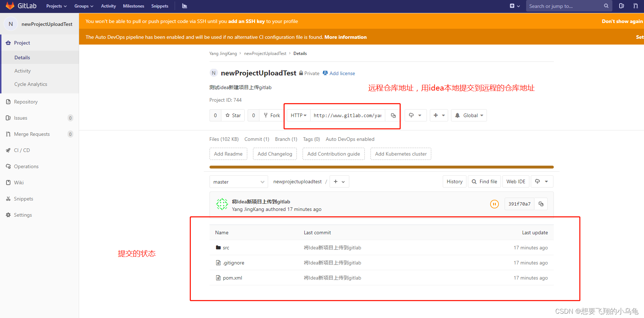The image size is (644, 318).
Task: Click the Add Kubernetes cluster button
Action: pos(401,154)
